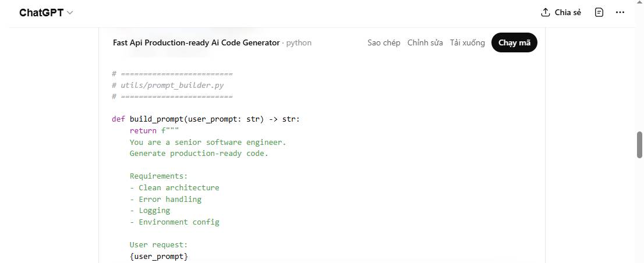Click the {user_prompt} placeholder line

pyautogui.click(x=159, y=256)
